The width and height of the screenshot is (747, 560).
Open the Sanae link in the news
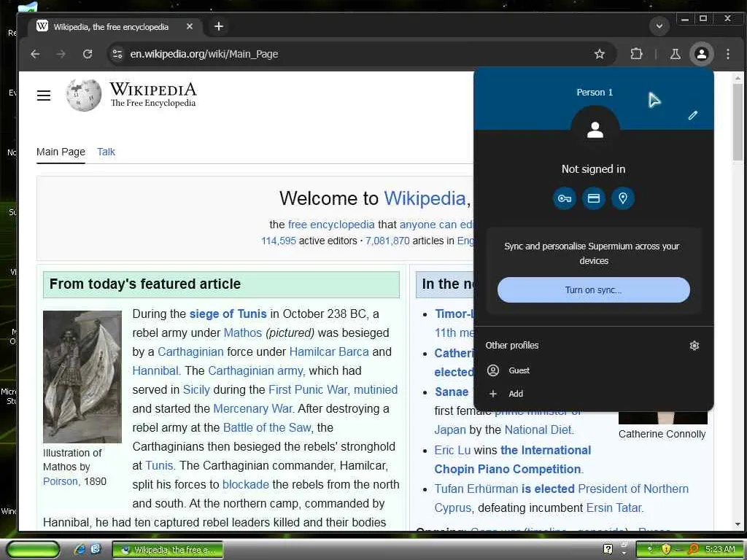tap(451, 392)
